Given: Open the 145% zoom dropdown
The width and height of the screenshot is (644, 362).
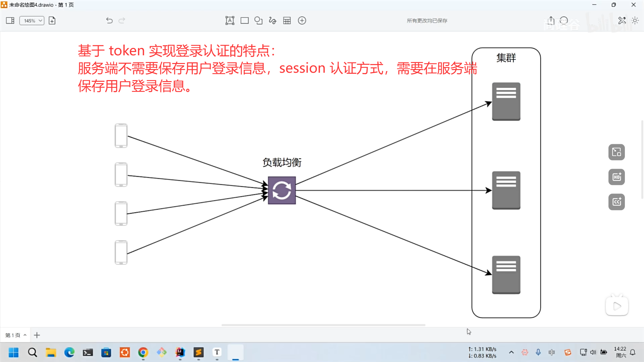Looking at the screenshot, I should [x=32, y=20].
